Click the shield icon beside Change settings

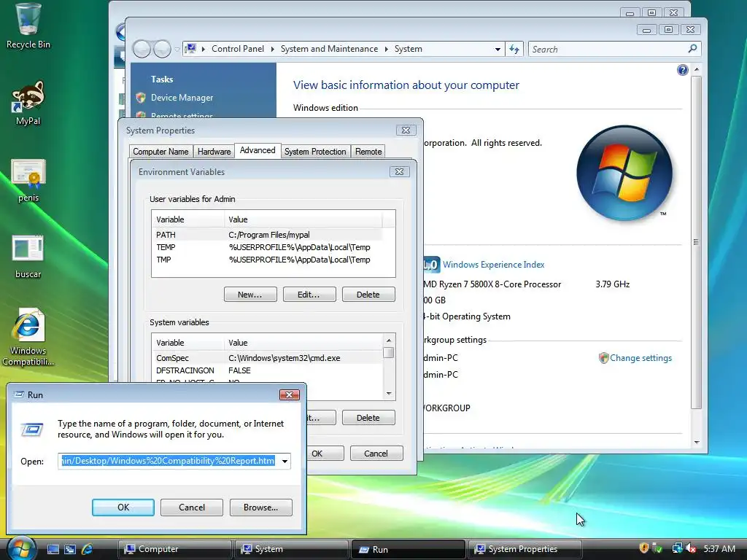[603, 358]
